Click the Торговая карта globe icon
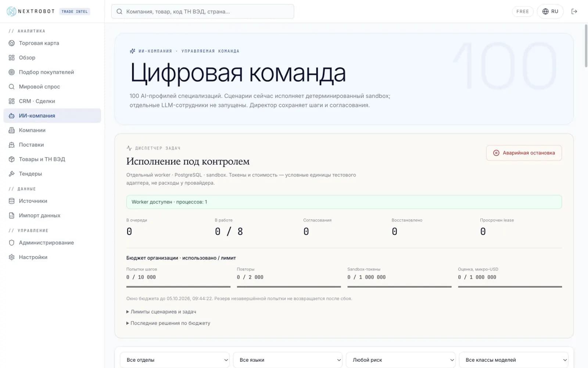 (12, 43)
